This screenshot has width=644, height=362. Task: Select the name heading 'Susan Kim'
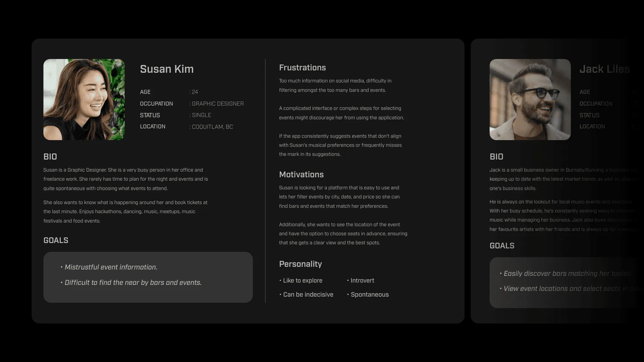click(167, 69)
